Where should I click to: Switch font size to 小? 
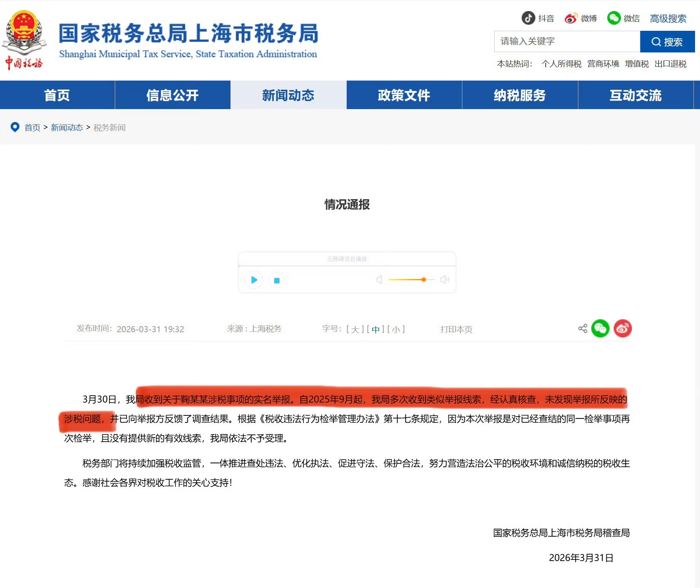pos(396,329)
